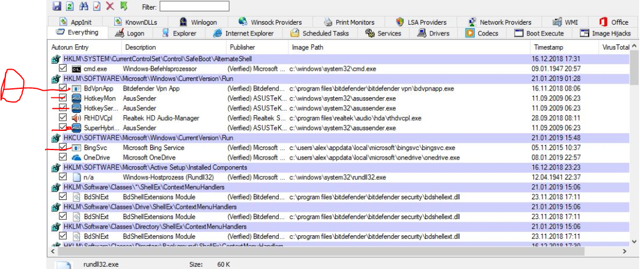Click the red X Delete toolbar icon
The image size is (644, 269).
pos(110,6)
